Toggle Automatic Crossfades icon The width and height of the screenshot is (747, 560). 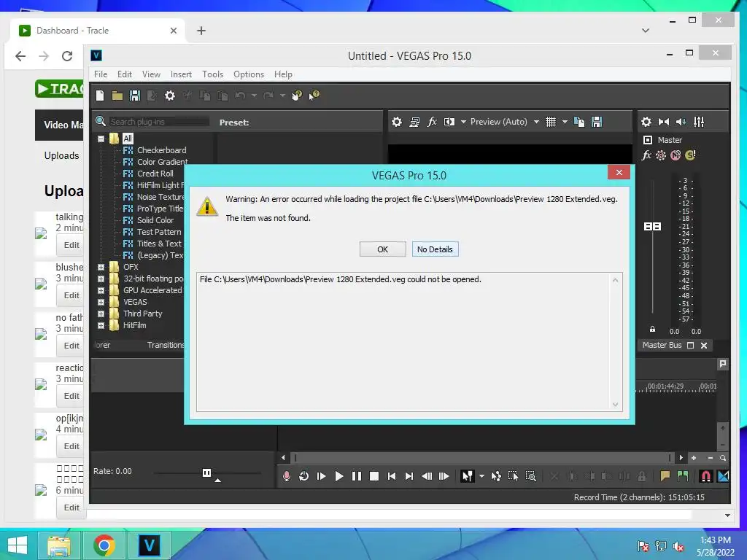click(x=723, y=476)
